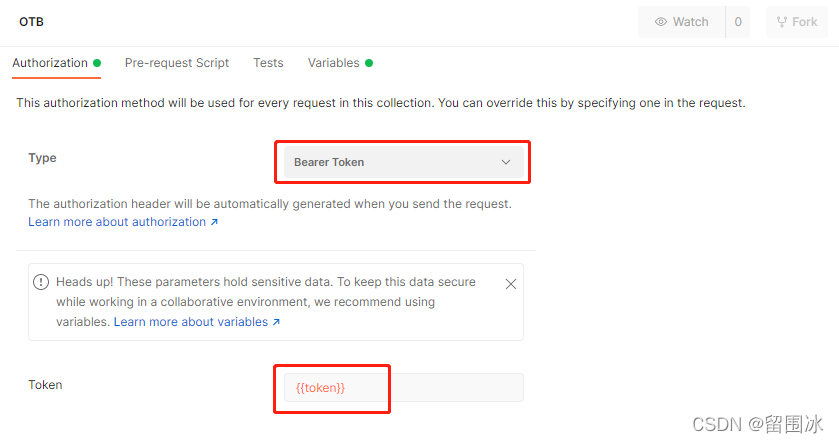839x443 pixels.
Task: Click the fork icon next to Fork
Action: (x=782, y=22)
